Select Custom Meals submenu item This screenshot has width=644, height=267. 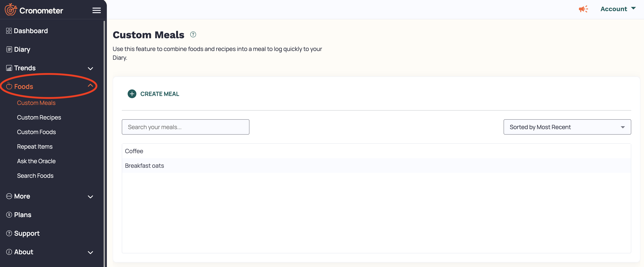36,103
